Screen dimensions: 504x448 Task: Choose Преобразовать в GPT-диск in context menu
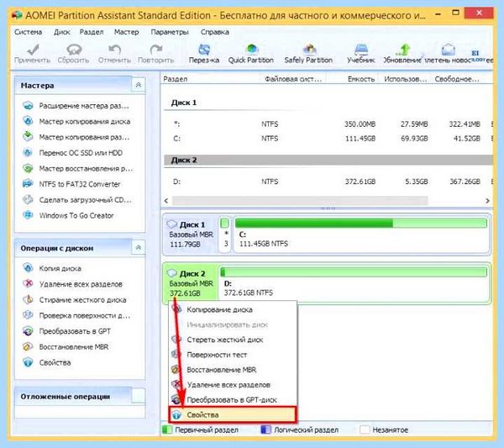point(233,400)
